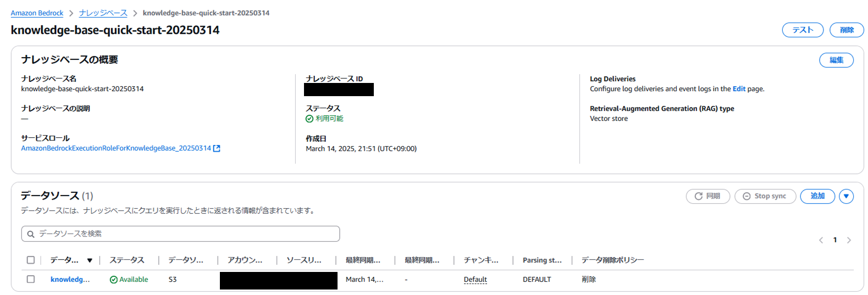Select all data sources with header checkbox
The height and width of the screenshot is (295, 868).
31,260
